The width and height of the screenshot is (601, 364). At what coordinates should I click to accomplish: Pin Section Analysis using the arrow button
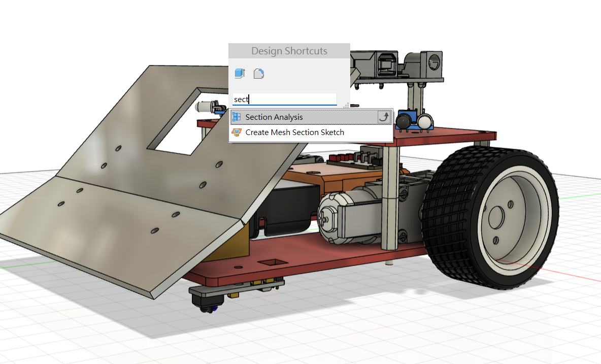[384, 117]
